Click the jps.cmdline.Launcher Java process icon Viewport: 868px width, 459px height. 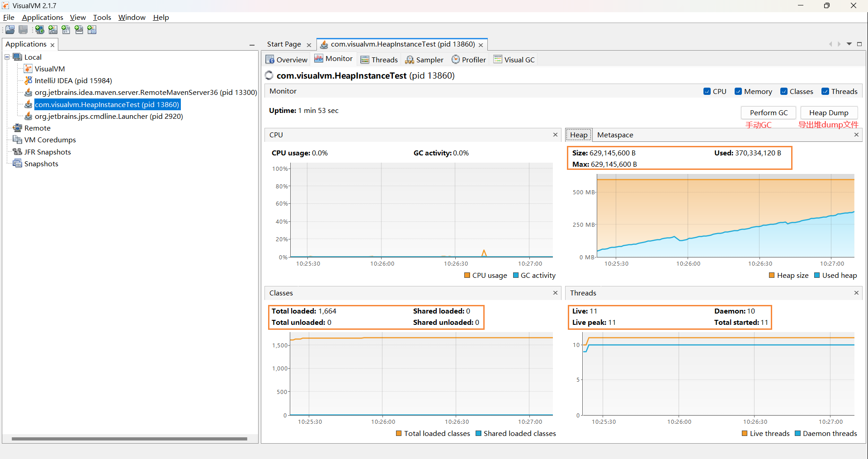click(28, 116)
